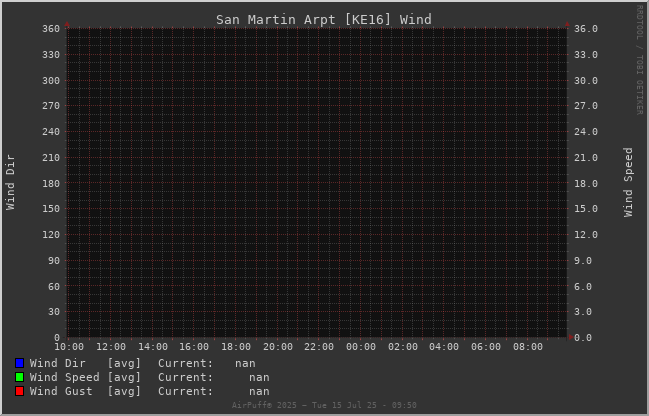Click the 27.0 right axis value
The width and height of the screenshot is (649, 416).
pos(586,106)
